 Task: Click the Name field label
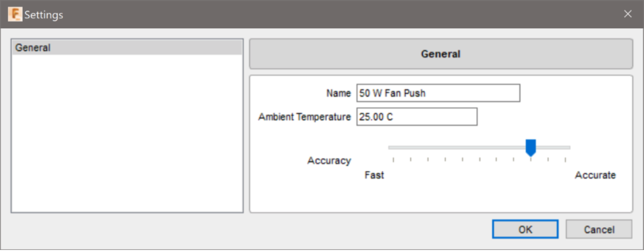coord(339,93)
